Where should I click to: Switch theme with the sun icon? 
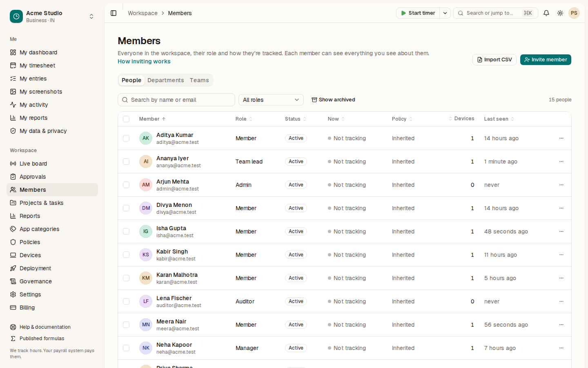tap(560, 13)
